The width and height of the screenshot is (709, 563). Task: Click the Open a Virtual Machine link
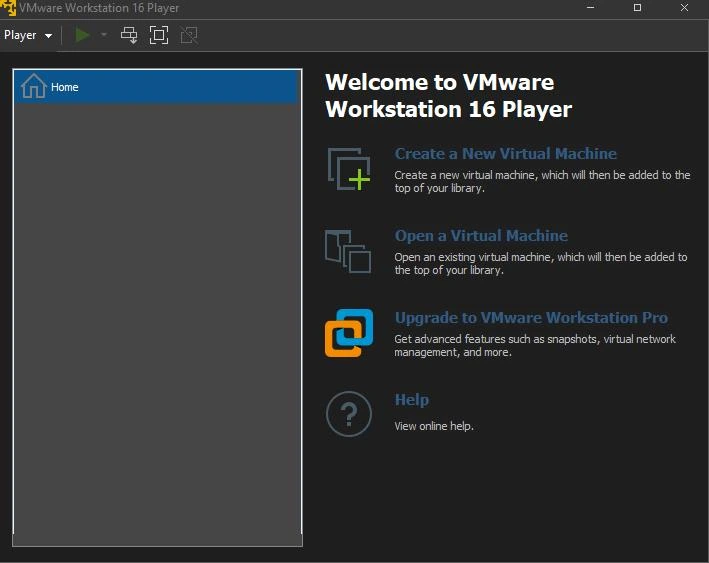coord(481,236)
